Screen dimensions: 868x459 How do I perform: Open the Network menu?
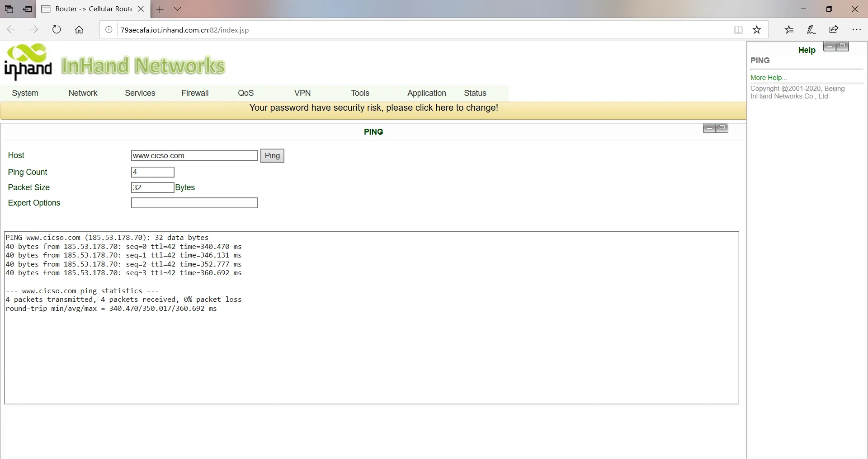(83, 93)
